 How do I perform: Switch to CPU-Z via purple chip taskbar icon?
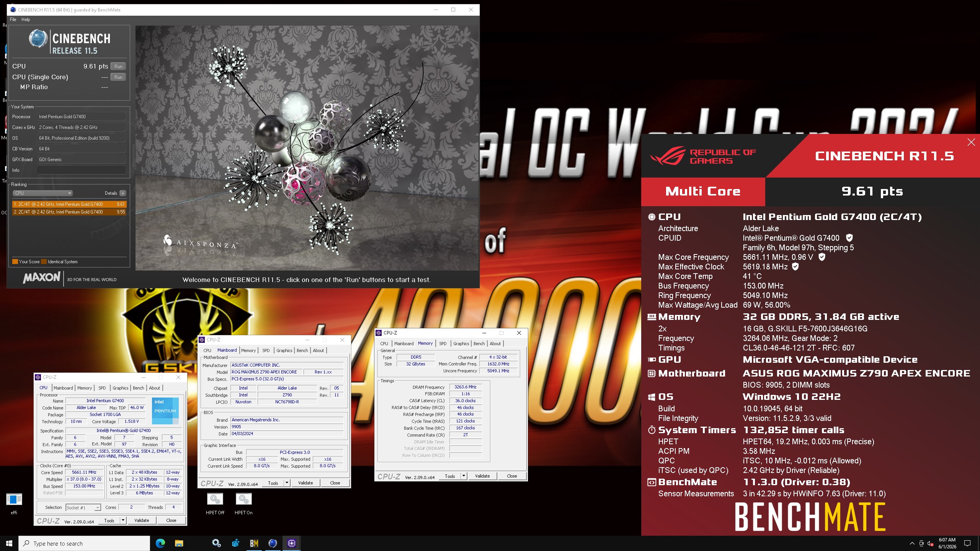[292, 543]
